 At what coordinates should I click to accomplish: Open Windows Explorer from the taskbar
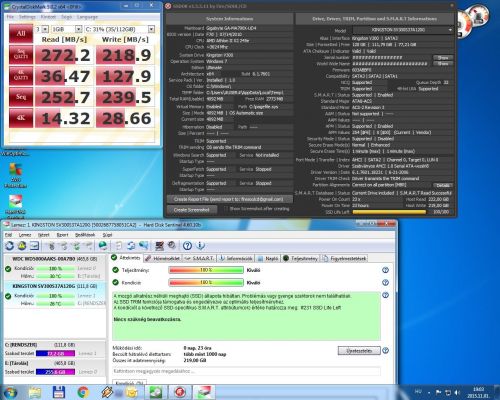(35, 392)
